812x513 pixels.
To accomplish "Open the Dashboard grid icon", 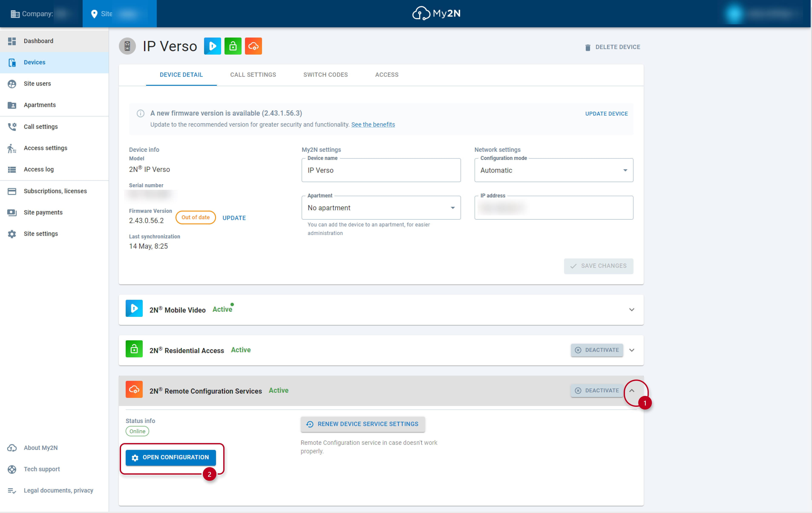I will pyautogui.click(x=12, y=41).
